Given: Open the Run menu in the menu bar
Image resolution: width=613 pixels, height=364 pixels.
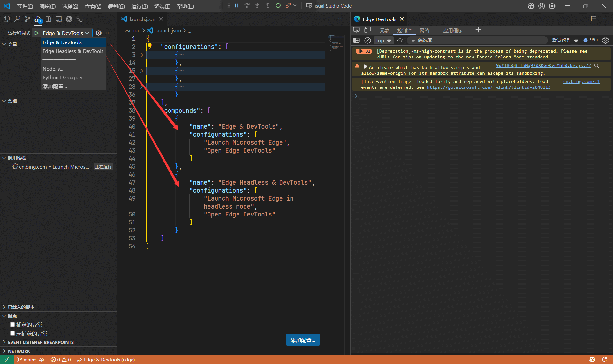Looking at the screenshot, I should pos(140,6).
